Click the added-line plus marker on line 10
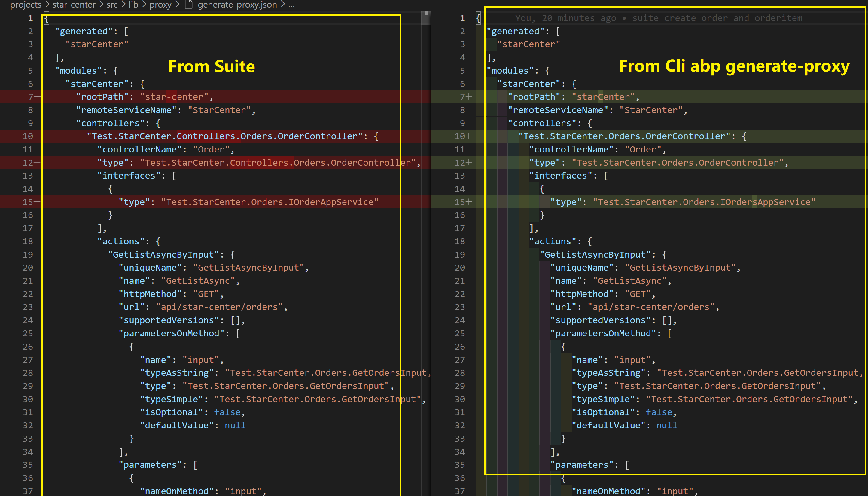This screenshot has width=868, height=496. pyautogui.click(x=469, y=136)
